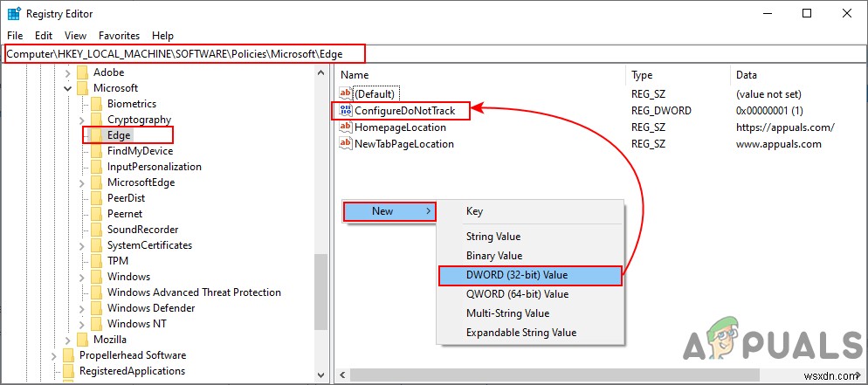Click the Microsoft folder icon

(82, 88)
